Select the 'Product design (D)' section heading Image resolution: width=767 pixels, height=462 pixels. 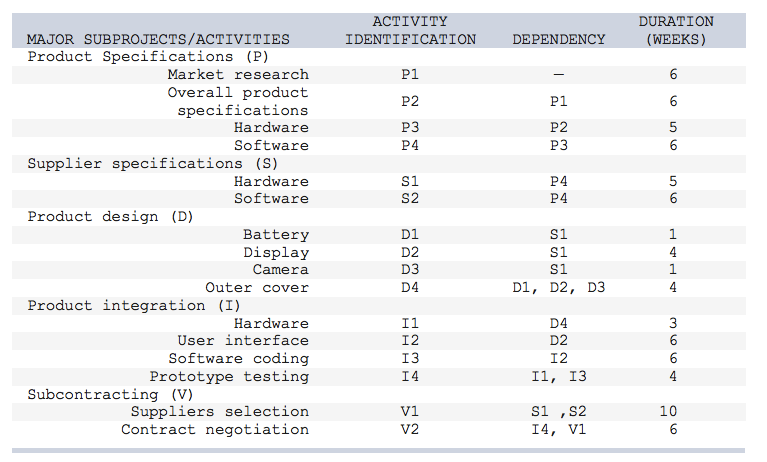coord(111,217)
